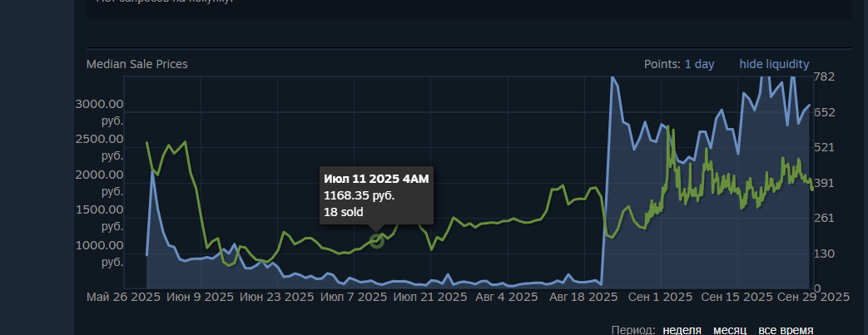Click the x-axis label 'Сен 1 2025'

point(660,297)
